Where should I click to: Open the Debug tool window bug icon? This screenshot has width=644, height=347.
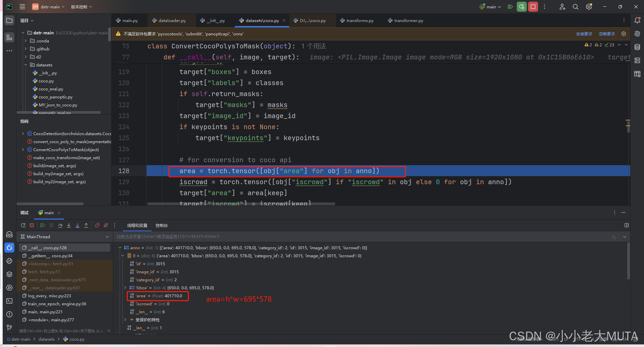click(x=9, y=248)
